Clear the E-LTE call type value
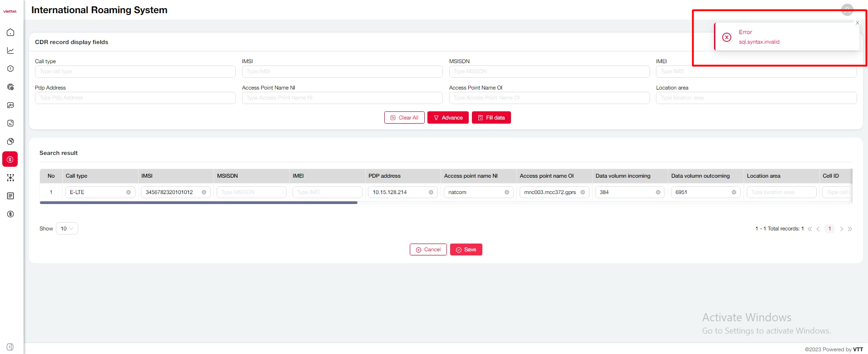868x354 pixels. point(129,192)
